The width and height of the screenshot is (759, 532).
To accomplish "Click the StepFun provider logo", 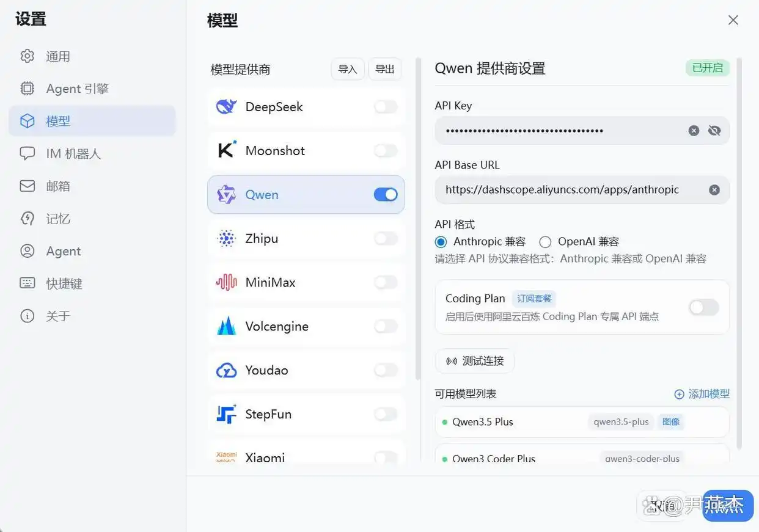I will click(x=226, y=414).
